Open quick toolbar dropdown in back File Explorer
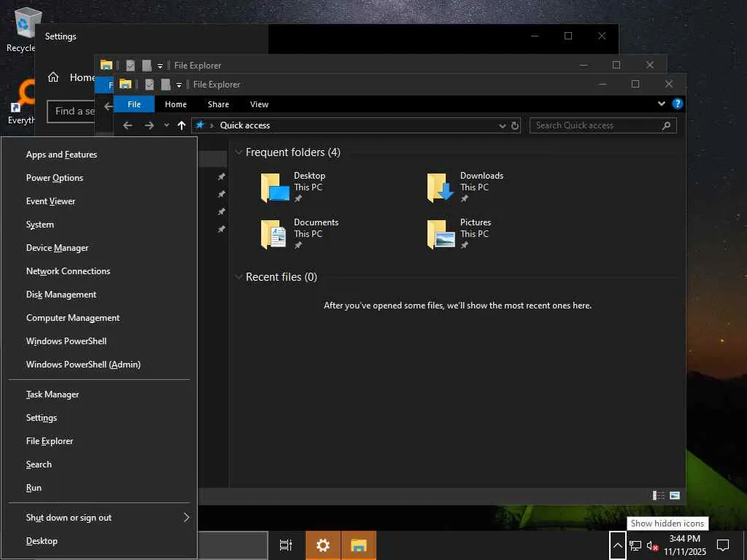The width and height of the screenshot is (747, 560). pyautogui.click(x=160, y=66)
